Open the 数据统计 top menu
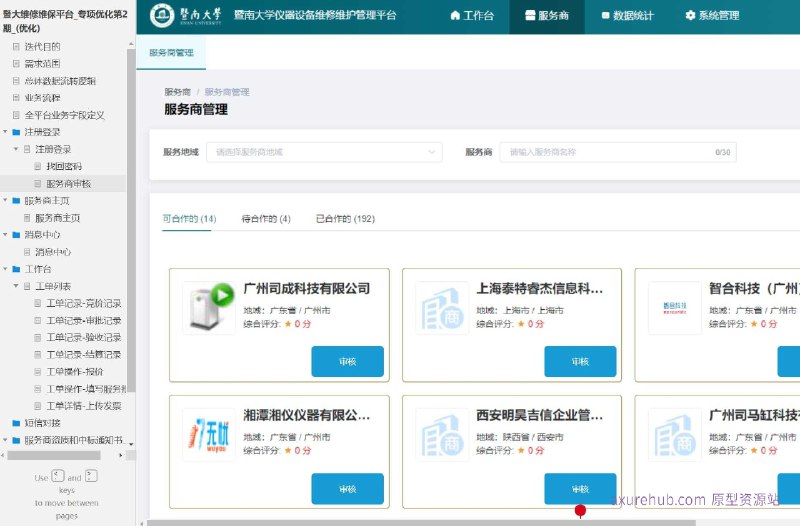800x526 pixels. click(627, 16)
